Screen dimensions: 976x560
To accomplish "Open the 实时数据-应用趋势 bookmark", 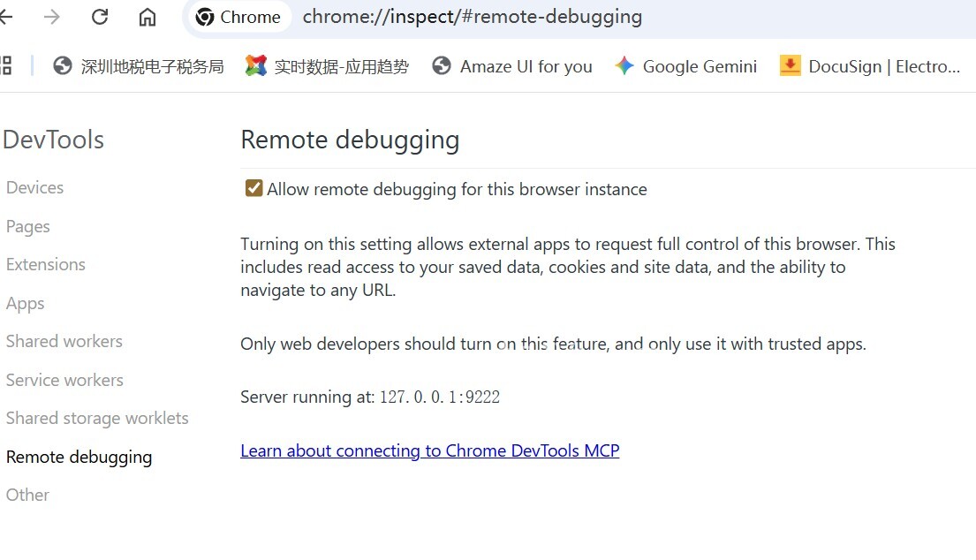I will (328, 66).
